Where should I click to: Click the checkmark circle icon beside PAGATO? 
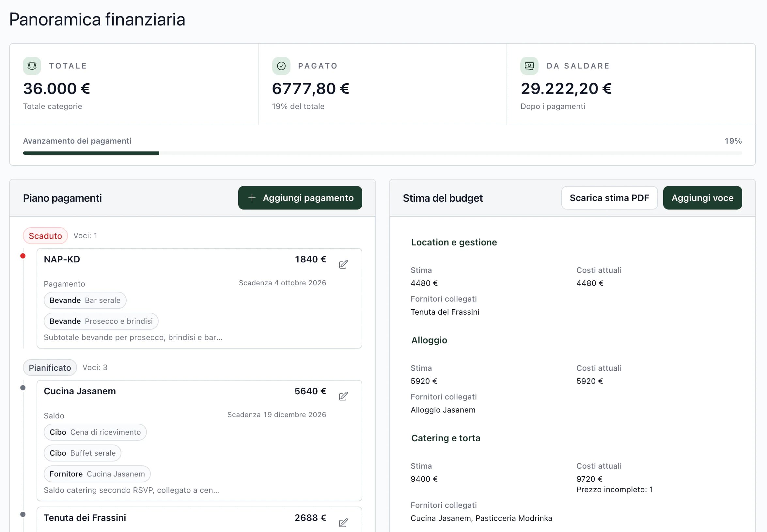[281, 66]
